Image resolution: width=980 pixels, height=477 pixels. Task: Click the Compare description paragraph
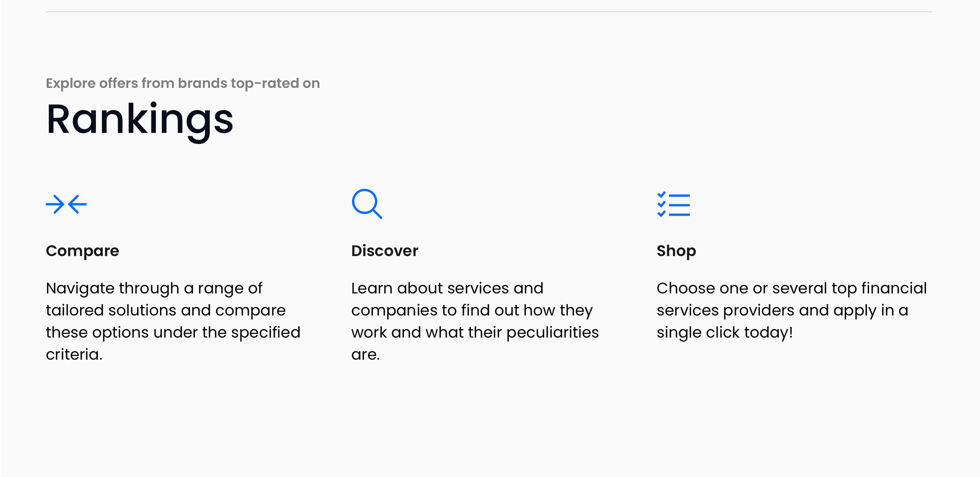pos(173,321)
